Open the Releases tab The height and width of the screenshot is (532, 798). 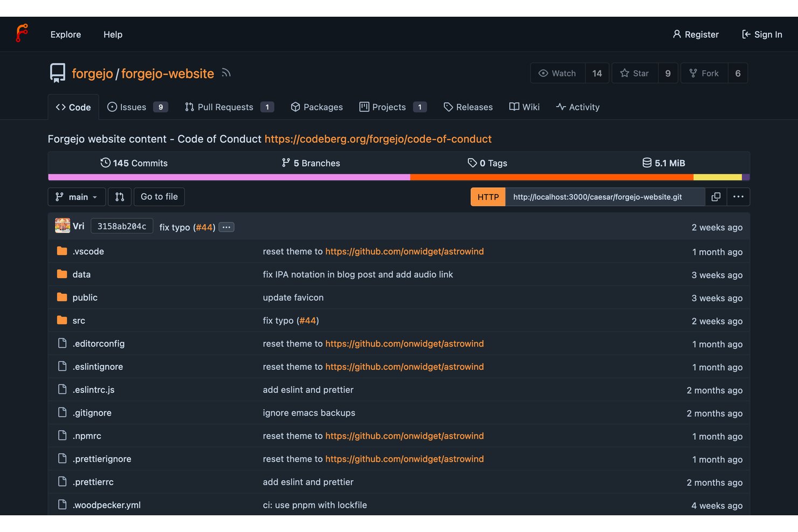click(468, 107)
